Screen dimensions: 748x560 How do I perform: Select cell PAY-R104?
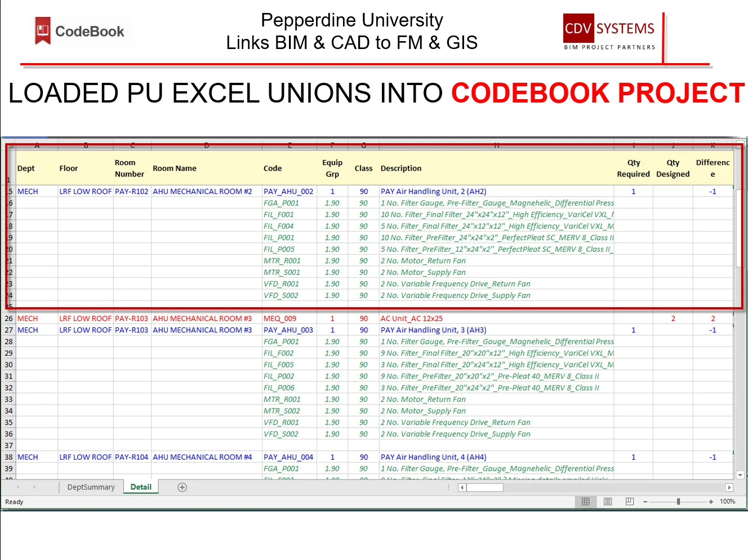[x=132, y=457]
